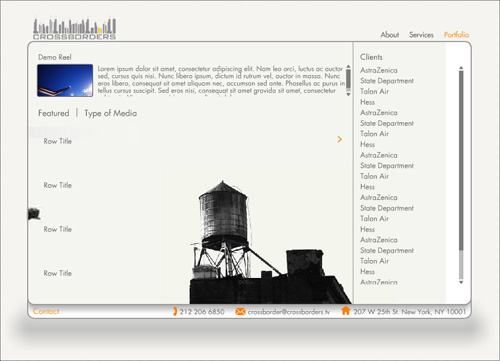This screenshot has width=500, height=361.
Task: Click the second Row Title
Action: (58, 185)
